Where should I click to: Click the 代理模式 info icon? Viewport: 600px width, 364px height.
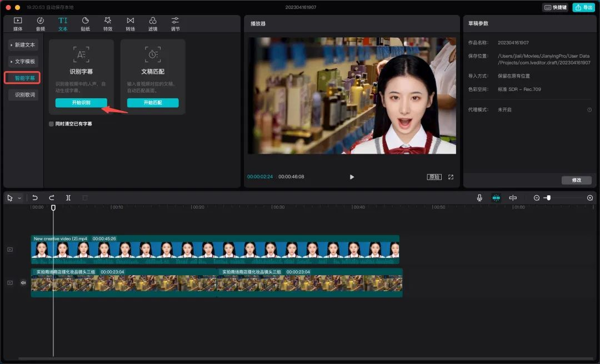pyautogui.click(x=589, y=110)
